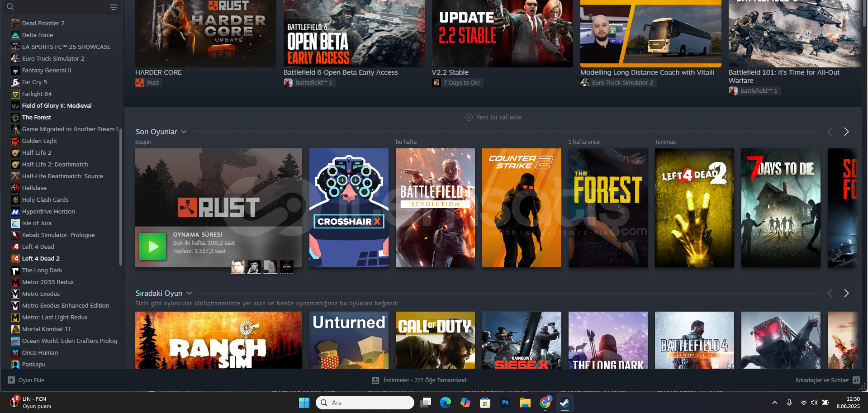Click Half-Life 2 lambda icon in sidebar
This screenshot has height=413, width=868.
click(15, 152)
